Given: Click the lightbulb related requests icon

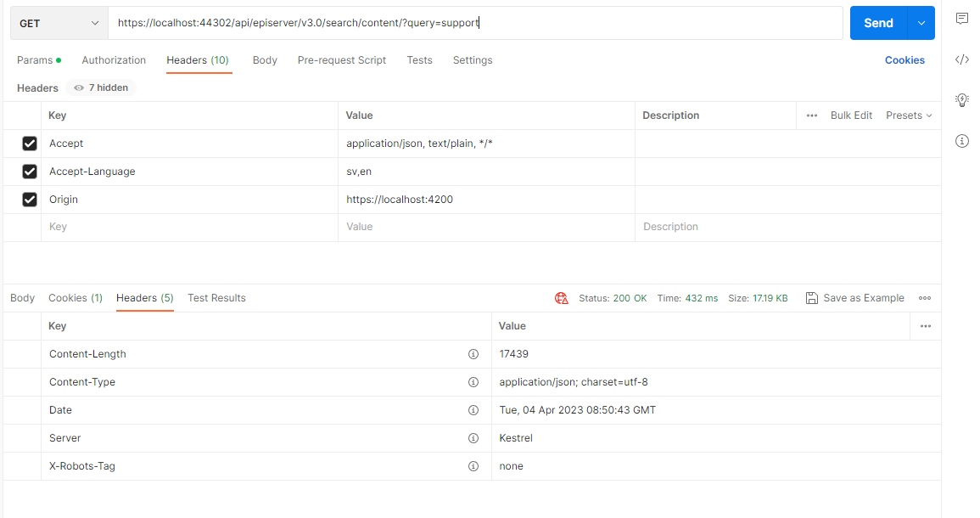Looking at the screenshot, I should [961, 100].
